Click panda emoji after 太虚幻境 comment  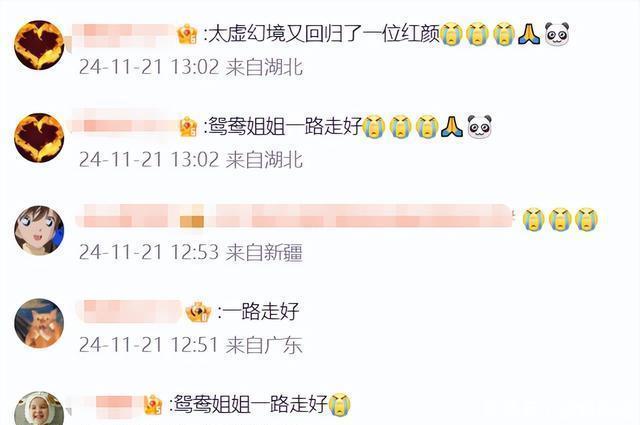tap(557, 34)
